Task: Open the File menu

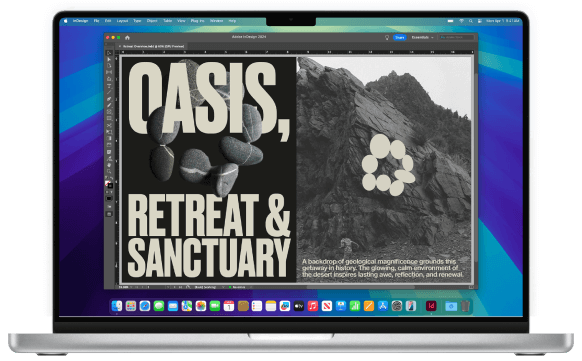Action: (x=97, y=21)
